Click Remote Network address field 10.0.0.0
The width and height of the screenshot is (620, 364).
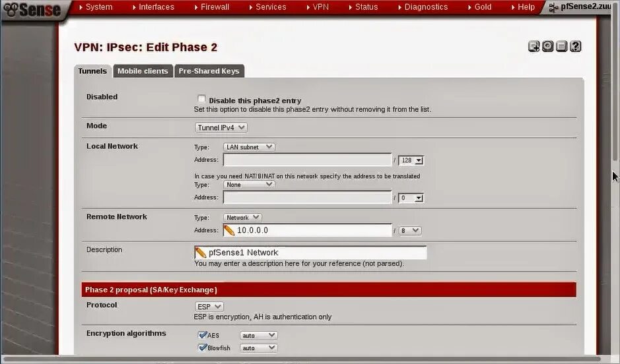(307, 230)
